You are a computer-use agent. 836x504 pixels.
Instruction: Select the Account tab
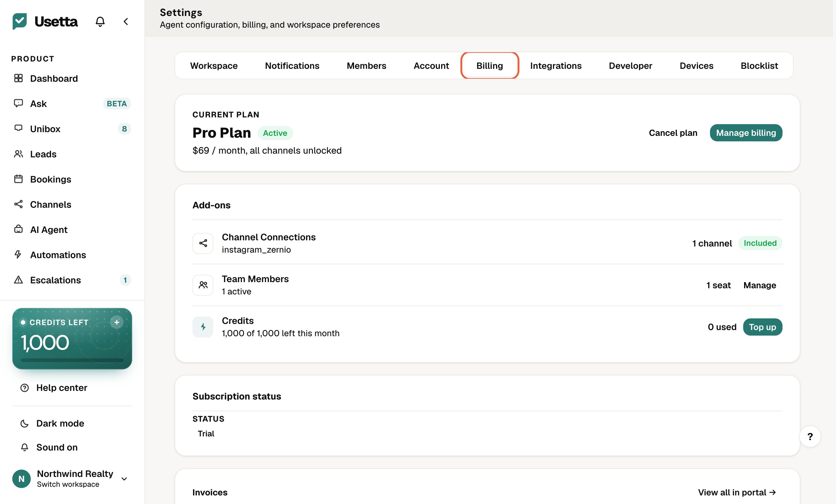click(x=431, y=65)
